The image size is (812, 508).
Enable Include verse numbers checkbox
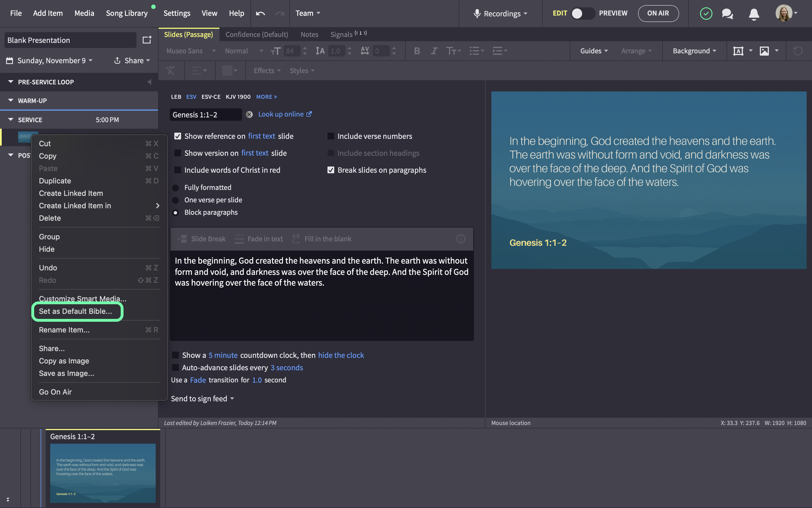(x=331, y=136)
